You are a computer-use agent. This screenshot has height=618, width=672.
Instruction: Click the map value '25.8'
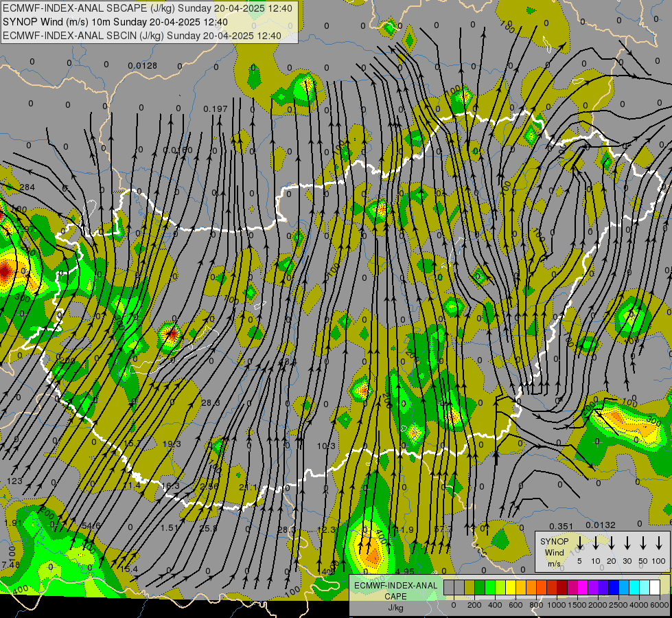pyautogui.click(x=208, y=528)
